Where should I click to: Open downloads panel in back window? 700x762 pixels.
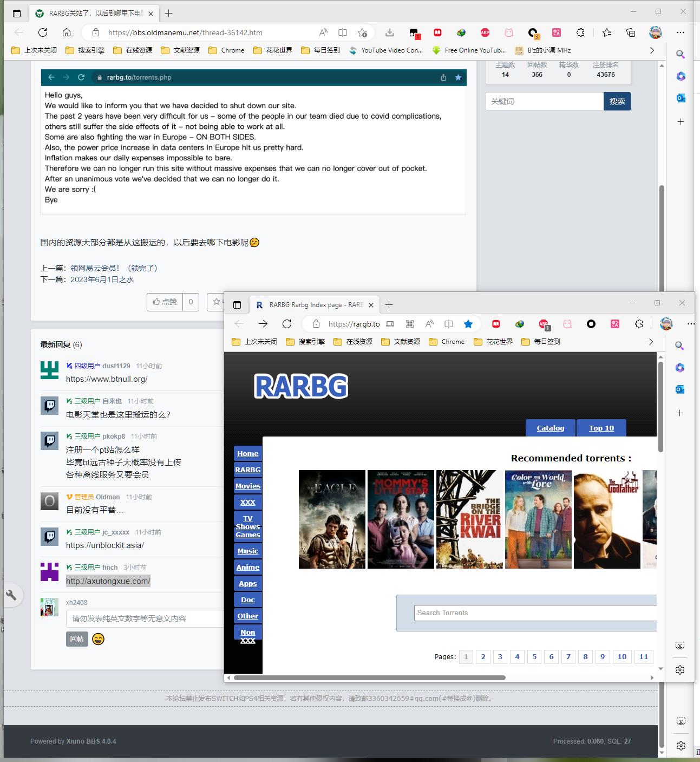point(390,32)
